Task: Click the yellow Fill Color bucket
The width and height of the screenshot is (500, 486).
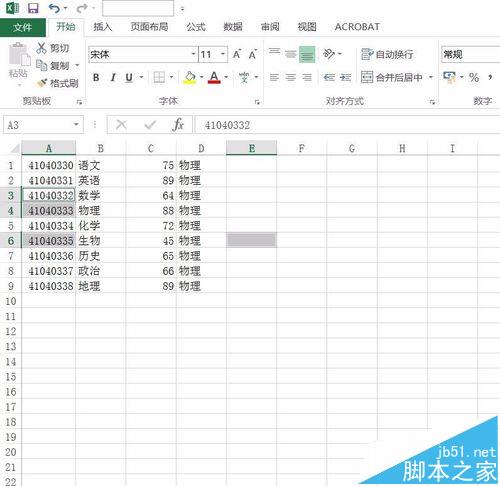Action: (x=190, y=77)
